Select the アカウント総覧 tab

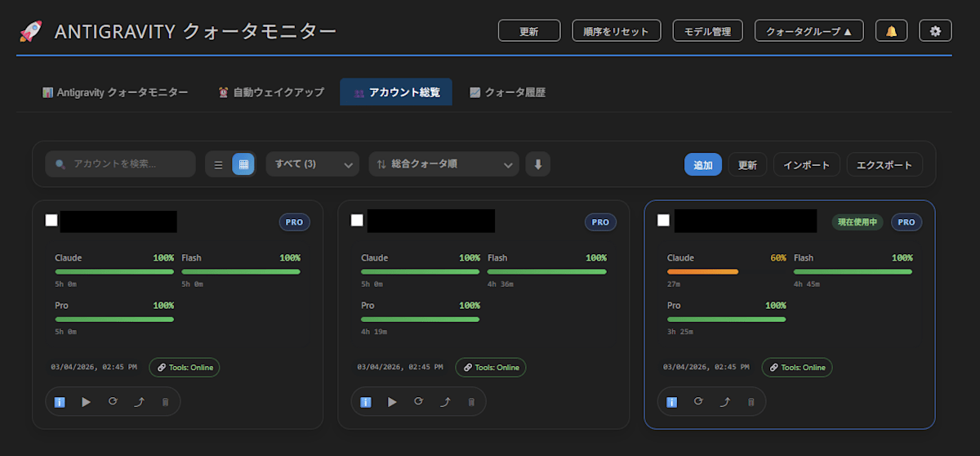pos(396,92)
